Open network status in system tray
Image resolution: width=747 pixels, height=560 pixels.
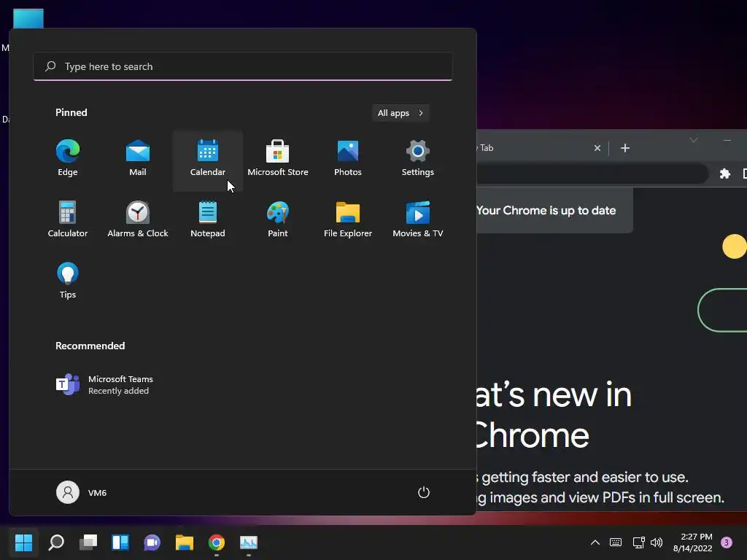click(x=638, y=542)
